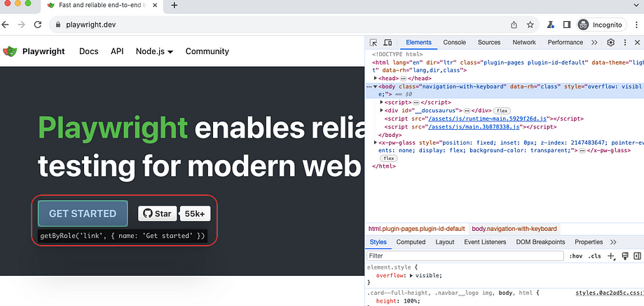The image size is (644, 306).
Task: Toggle the device toolbar icon
Action: [x=388, y=42]
